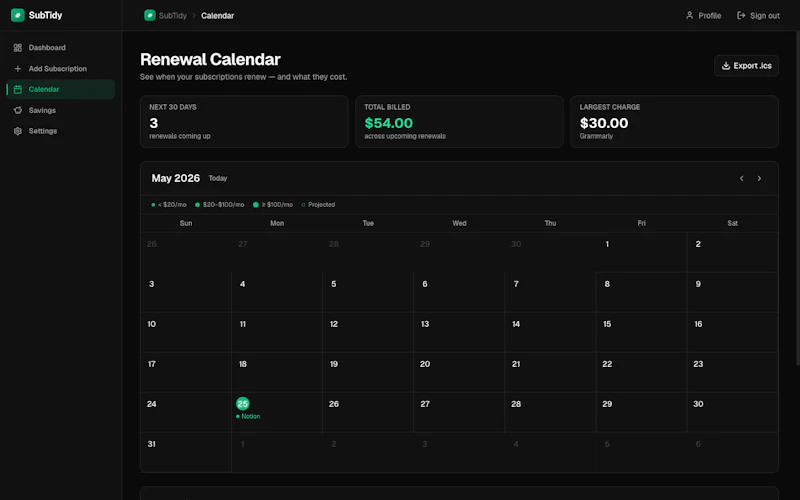The height and width of the screenshot is (500, 800).
Task: Click the 'Calendar' breadcrumb text
Action: (217, 16)
